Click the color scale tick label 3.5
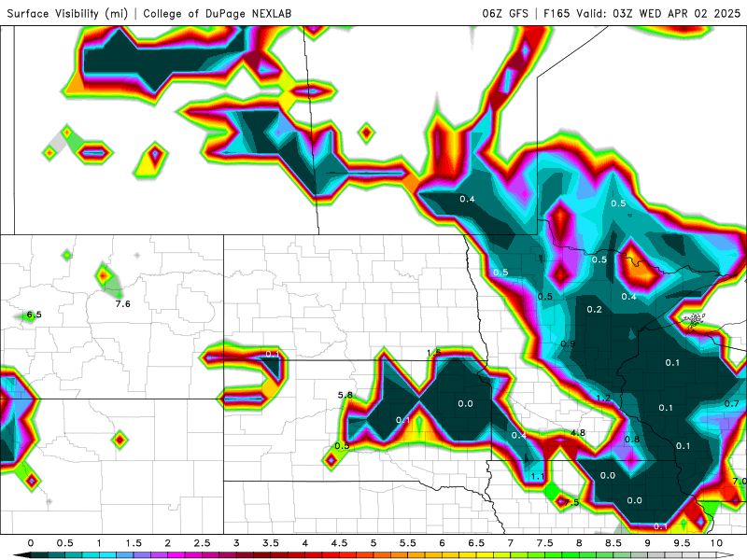This screenshot has width=747, height=560. click(x=271, y=543)
